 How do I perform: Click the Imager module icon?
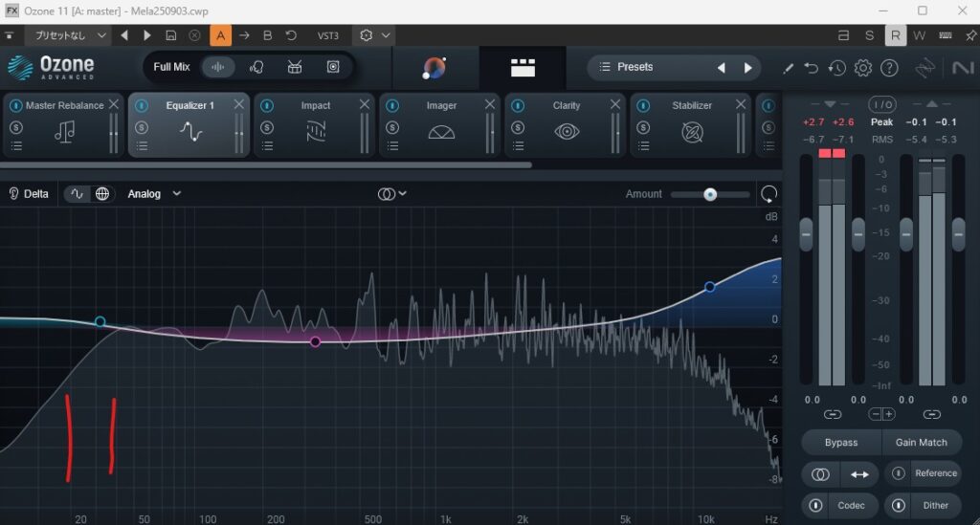tap(441, 132)
